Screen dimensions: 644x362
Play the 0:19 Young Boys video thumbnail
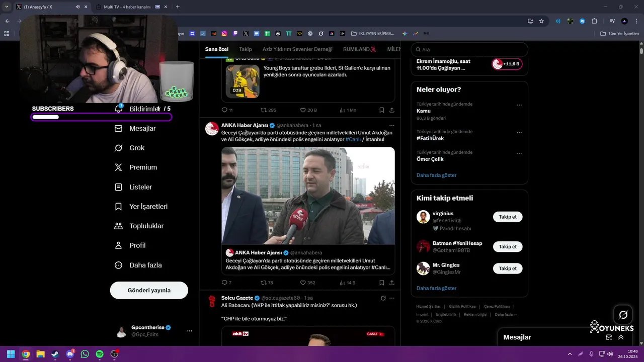click(243, 81)
